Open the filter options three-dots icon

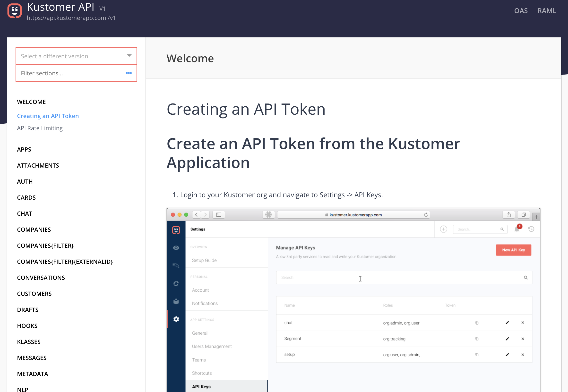point(129,73)
